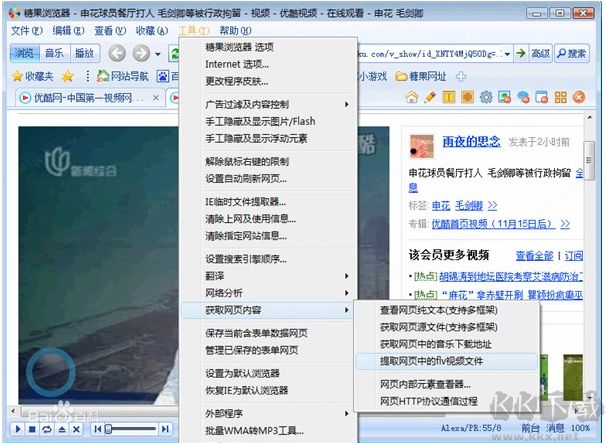Switch to the 播放 mode tab
The image size is (606, 443).
pyautogui.click(x=85, y=53)
